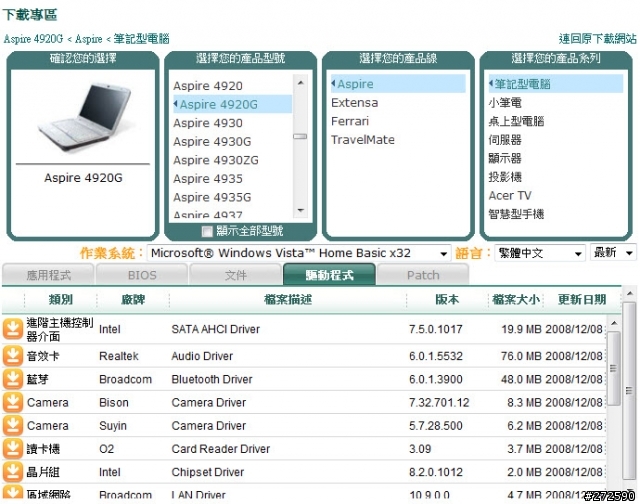Select Aspire 4935G in model list
The image size is (640, 504).
pos(212,197)
